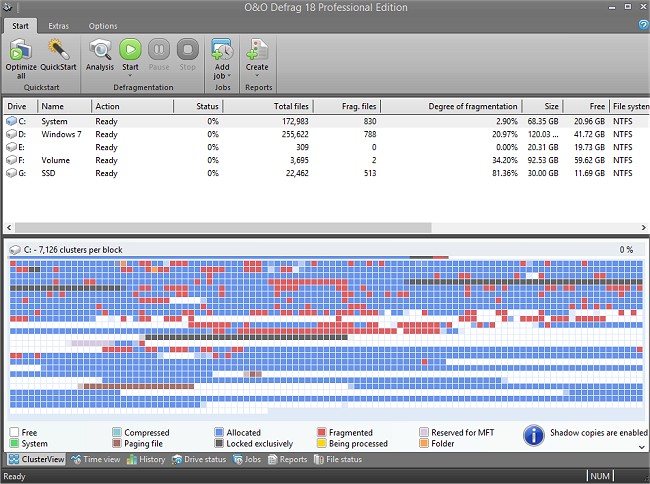Select the F: drive icon
Image resolution: width=650 pixels, height=484 pixels.
tap(12, 160)
